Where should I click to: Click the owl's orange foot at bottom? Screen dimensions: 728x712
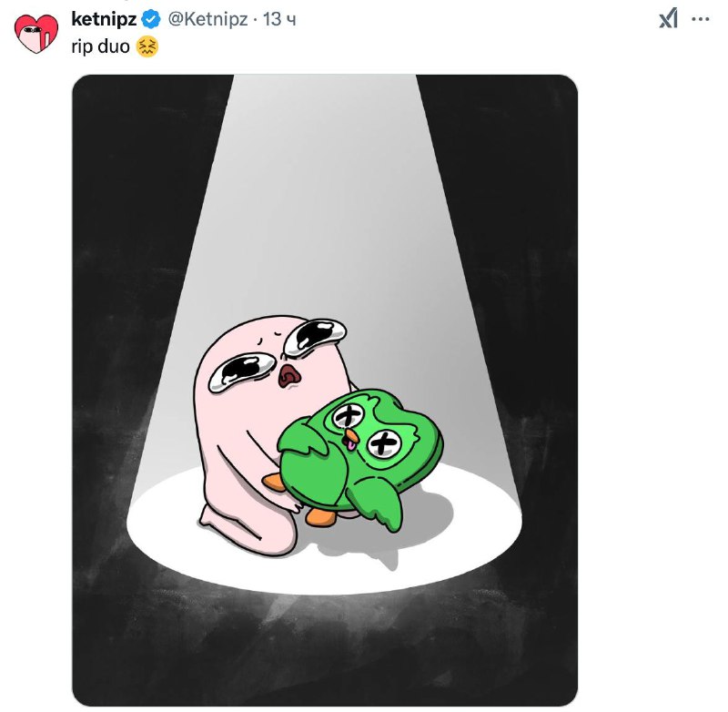click(x=320, y=517)
